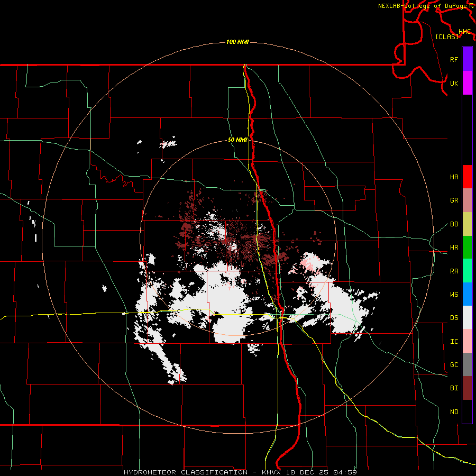Click the DS legend label
Screen dimensions: 476x476
coord(454,318)
